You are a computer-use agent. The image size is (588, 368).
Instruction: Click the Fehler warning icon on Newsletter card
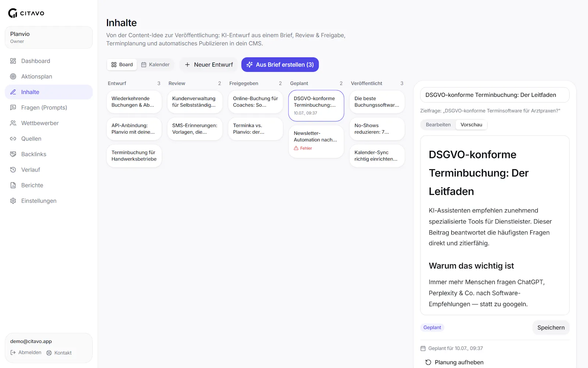click(296, 148)
